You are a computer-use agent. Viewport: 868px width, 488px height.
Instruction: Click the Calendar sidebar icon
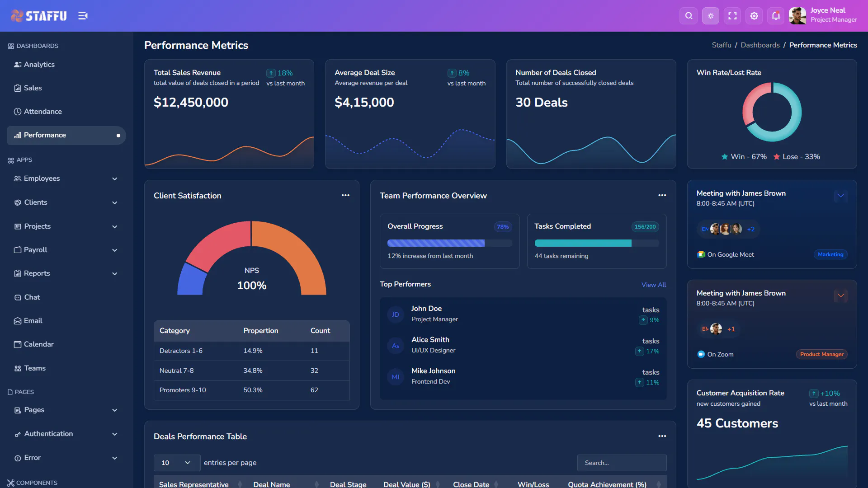tap(18, 344)
